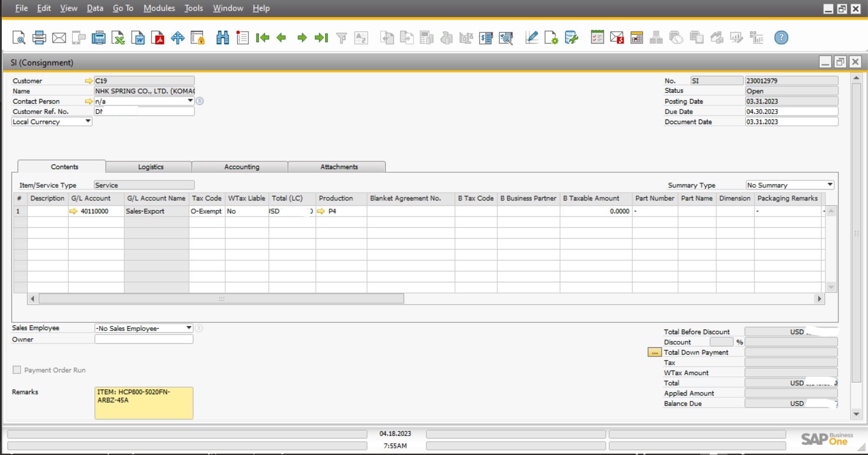Image resolution: width=868 pixels, height=455 pixels.
Task: Open the Calendar toolbar icon
Action: tap(637, 38)
